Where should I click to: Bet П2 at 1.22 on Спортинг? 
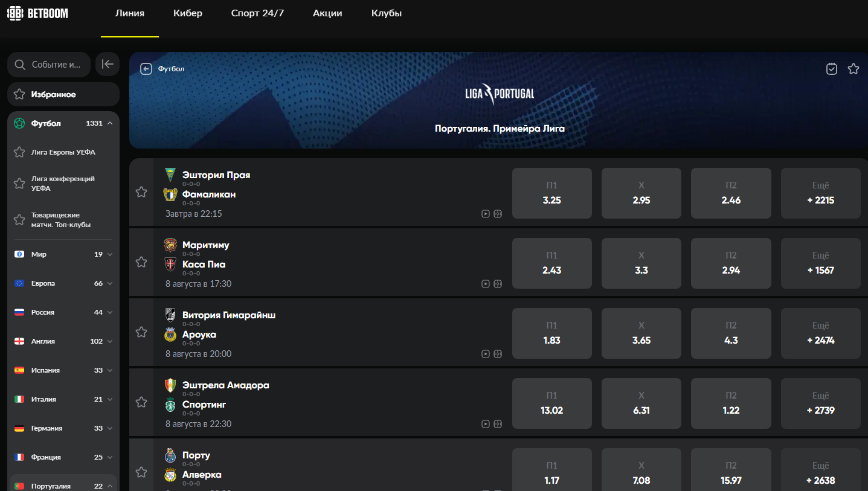(731, 403)
